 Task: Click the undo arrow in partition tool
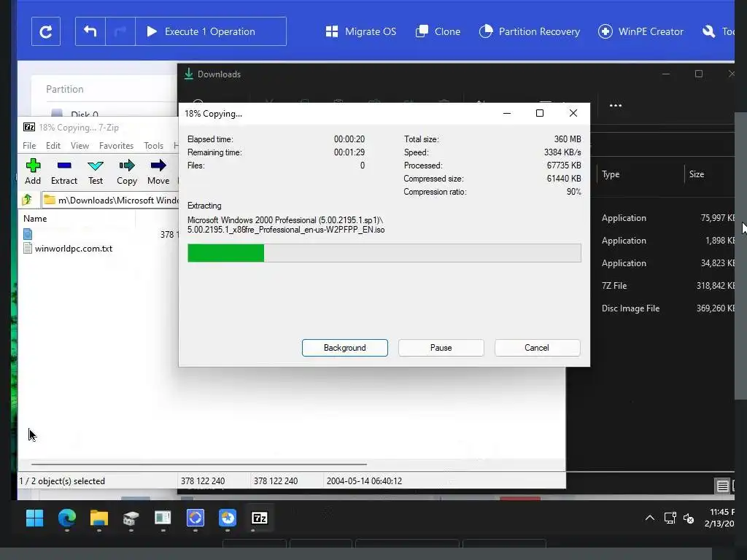tap(90, 31)
